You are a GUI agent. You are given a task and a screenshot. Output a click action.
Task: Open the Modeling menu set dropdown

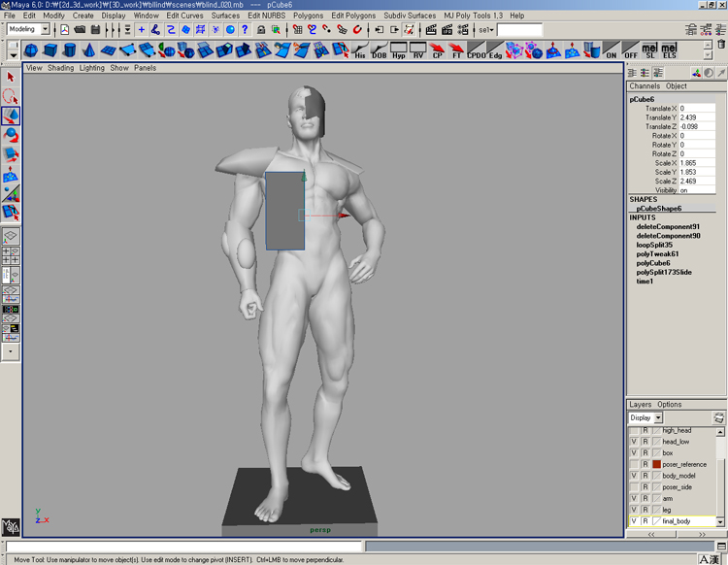click(45, 30)
